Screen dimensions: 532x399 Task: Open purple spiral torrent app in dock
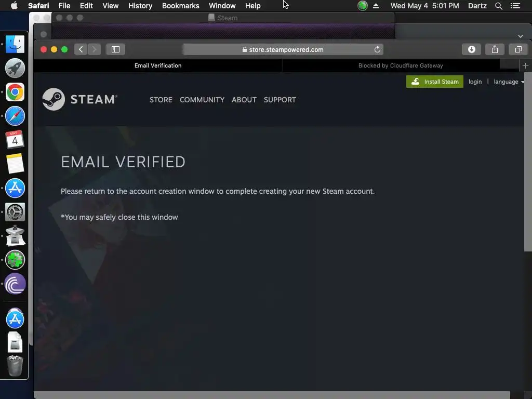point(15,284)
